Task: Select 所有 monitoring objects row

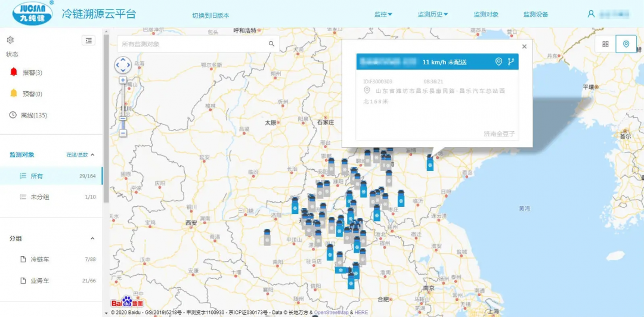Action: point(51,176)
